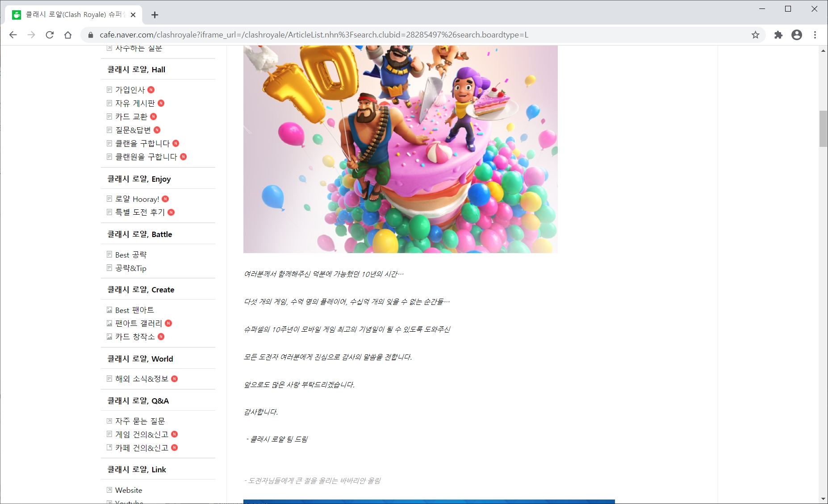Open the extensions puzzle icon
828x504 pixels.
click(x=778, y=35)
